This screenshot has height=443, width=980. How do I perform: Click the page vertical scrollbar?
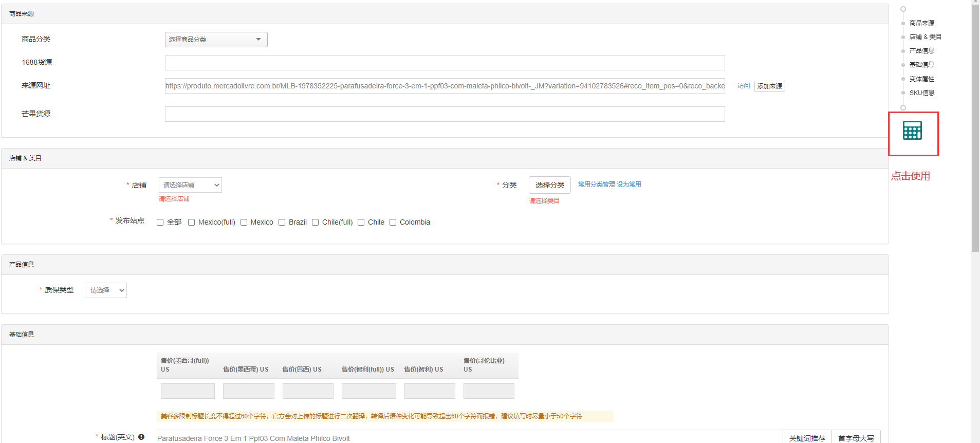[x=975, y=128]
